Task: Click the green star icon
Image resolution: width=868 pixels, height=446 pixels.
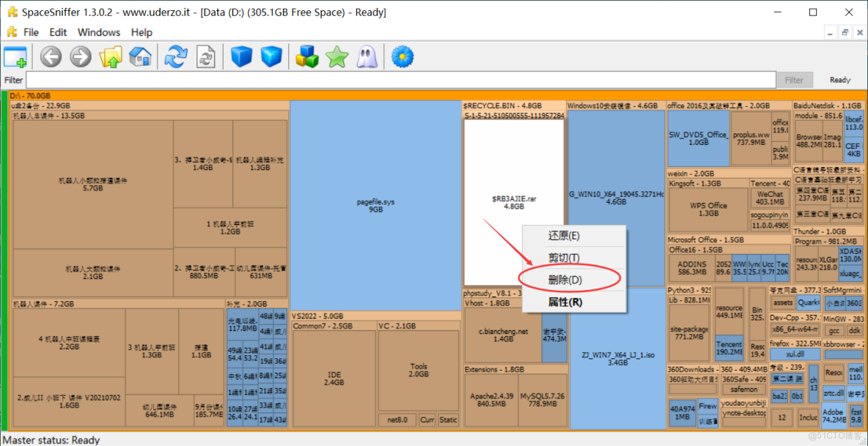Action: pos(336,56)
